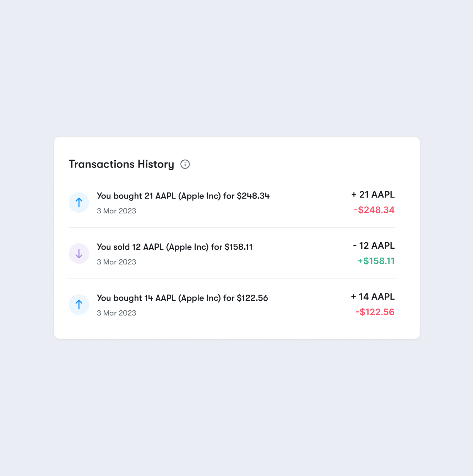Click the green +$158.11 amount
This screenshot has width=473, height=476.
click(376, 261)
